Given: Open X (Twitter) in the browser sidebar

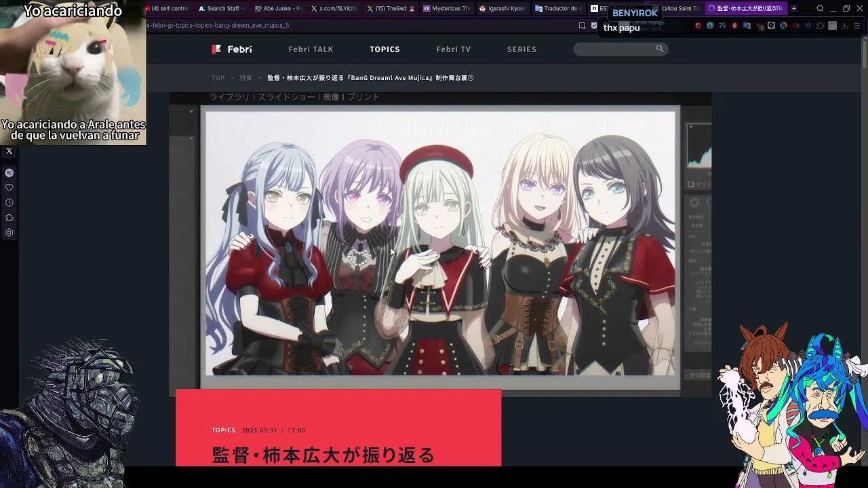Looking at the screenshot, I should tap(9, 151).
